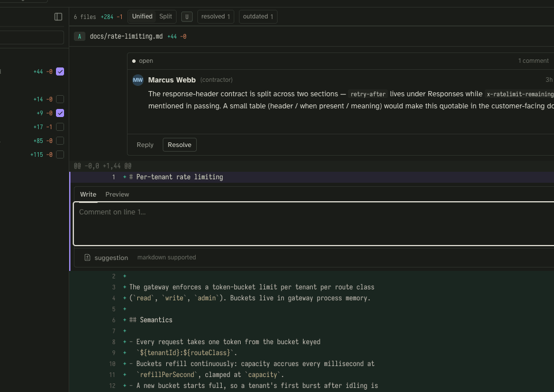Image resolution: width=554 pixels, height=392 pixels.
Task: Check the viewed checkbox for +17 -1 file
Action: click(x=60, y=127)
